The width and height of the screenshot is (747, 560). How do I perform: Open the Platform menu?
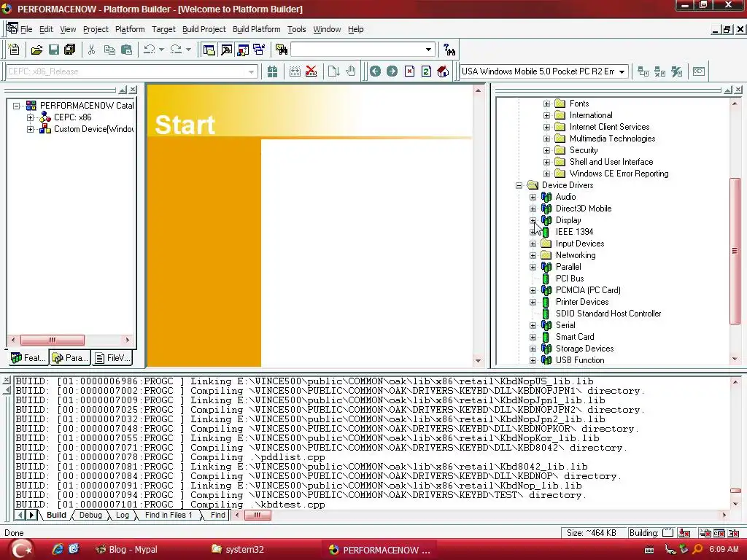click(130, 29)
